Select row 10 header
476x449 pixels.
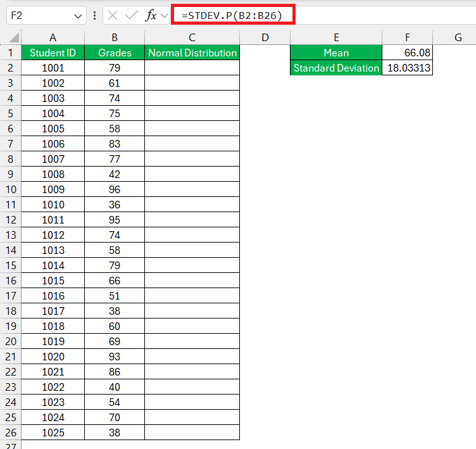tap(11, 189)
